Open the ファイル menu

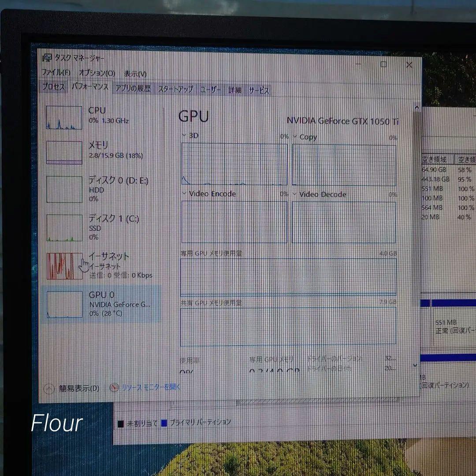click(x=56, y=73)
